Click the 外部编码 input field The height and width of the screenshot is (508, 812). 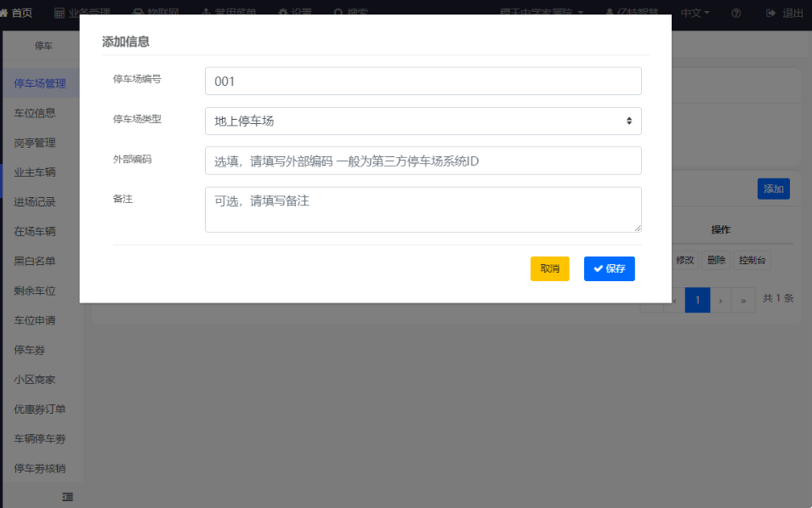(423, 161)
